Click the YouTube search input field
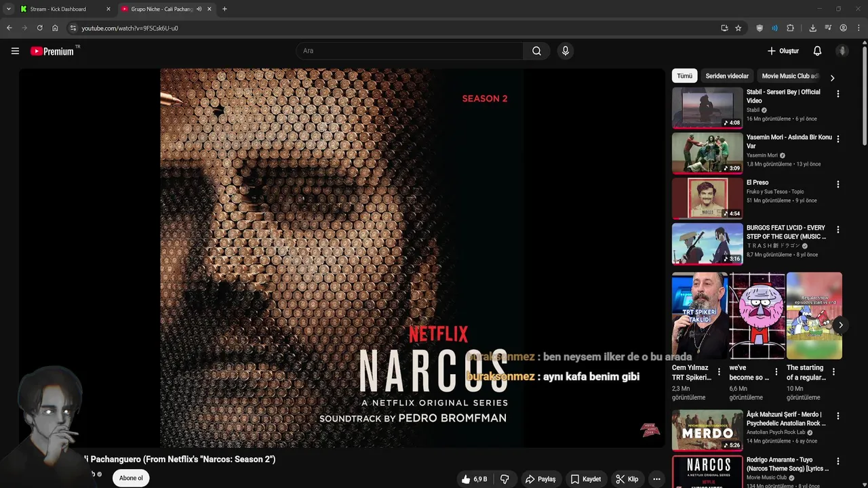The width and height of the screenshot is (868, 488). [x=409, y=51]
